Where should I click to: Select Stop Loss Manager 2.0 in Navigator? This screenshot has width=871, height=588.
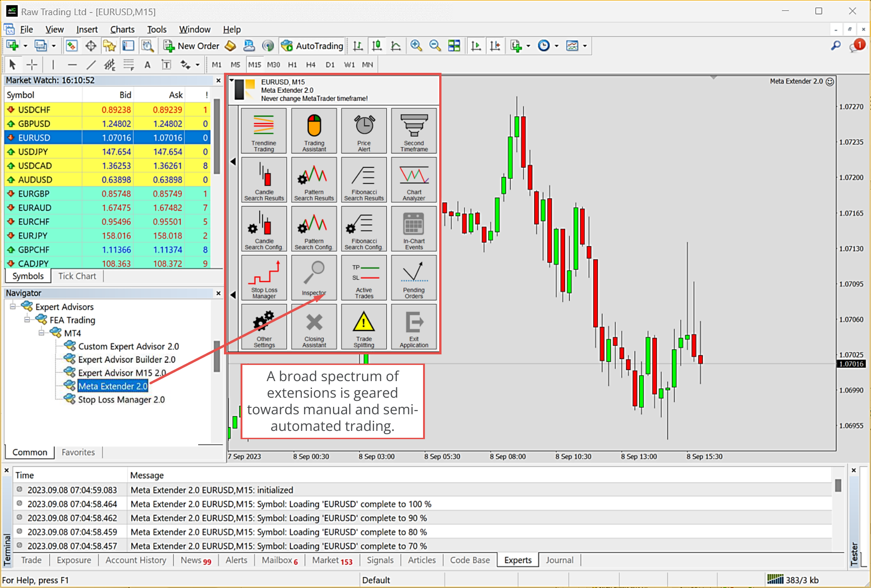click(x=121, y=400)
